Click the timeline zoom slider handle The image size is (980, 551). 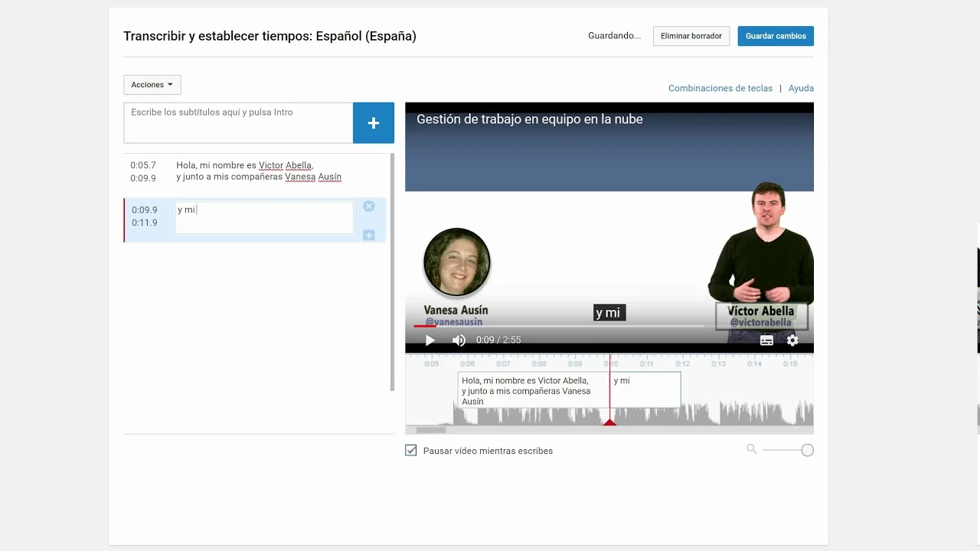[807, 450]
